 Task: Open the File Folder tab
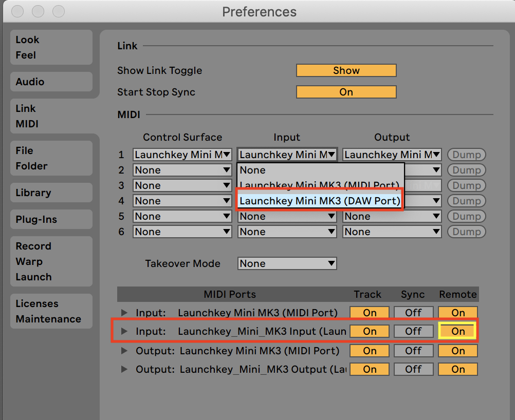point(51,158)
